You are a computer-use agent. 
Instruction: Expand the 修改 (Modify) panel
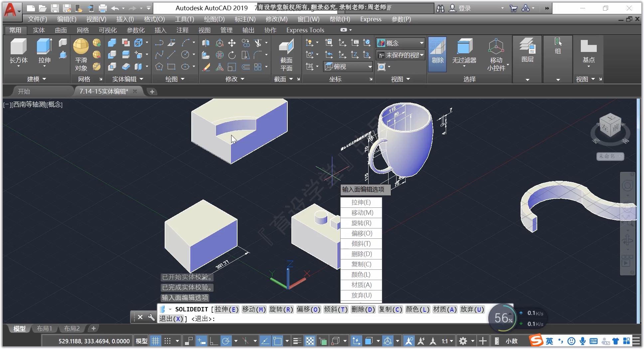coord(235,79)
